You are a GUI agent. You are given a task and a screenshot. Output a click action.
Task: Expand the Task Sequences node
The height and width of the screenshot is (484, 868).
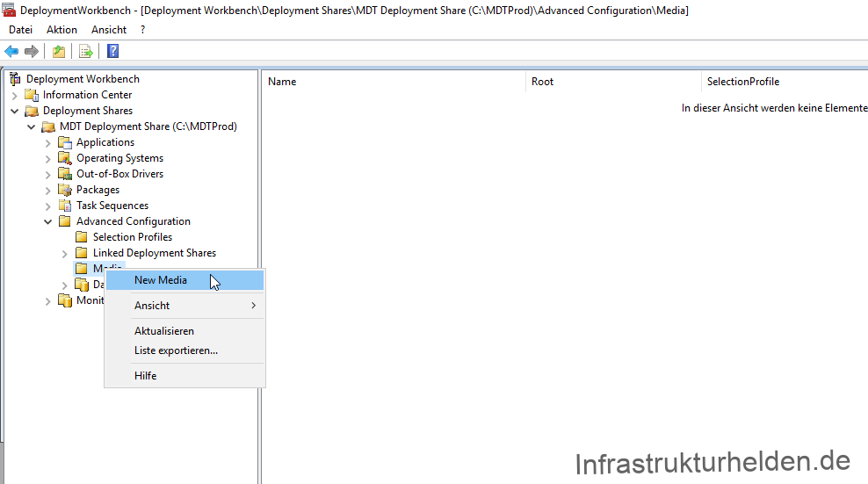pos(48,206)
